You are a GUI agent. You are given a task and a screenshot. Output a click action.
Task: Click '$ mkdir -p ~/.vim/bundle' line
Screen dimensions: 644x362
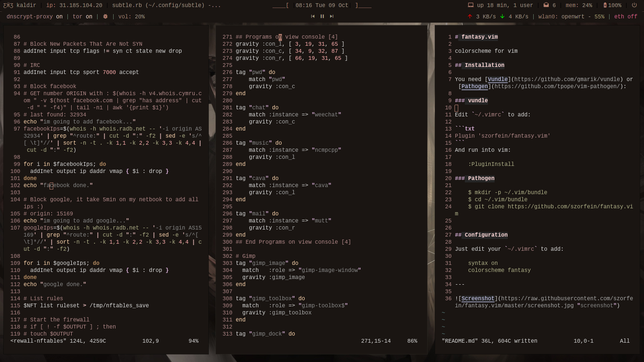pos(508,192)
